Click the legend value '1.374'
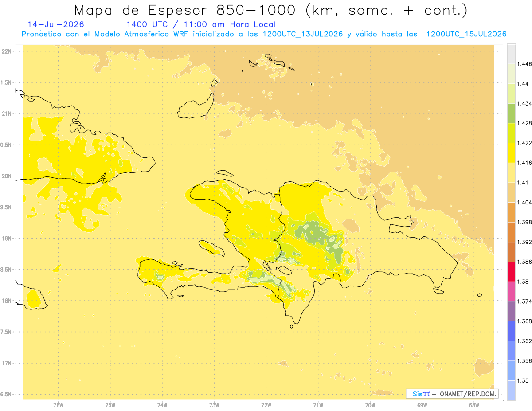Image resolution: width=532 pixels, height=411 pixels. point(524,301)
